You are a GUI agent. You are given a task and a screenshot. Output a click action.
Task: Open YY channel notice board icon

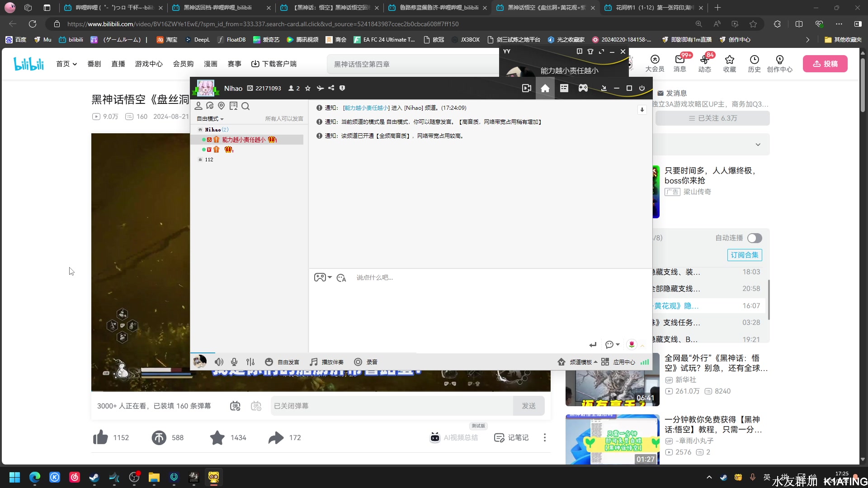pyautogui.click(x=233, y=106)
